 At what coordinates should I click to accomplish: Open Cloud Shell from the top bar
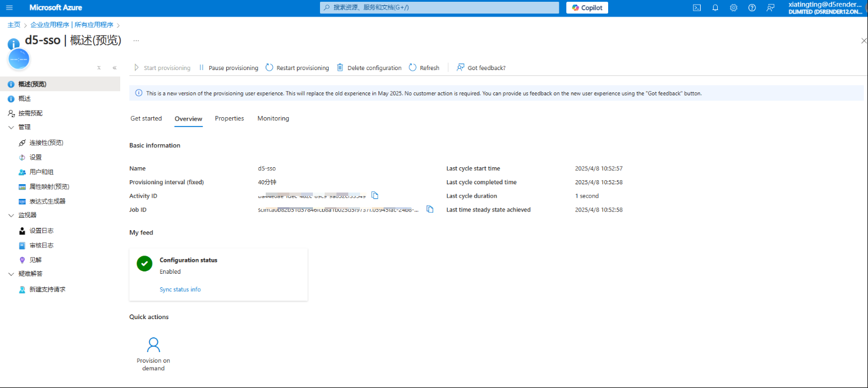tap(697, 8)
